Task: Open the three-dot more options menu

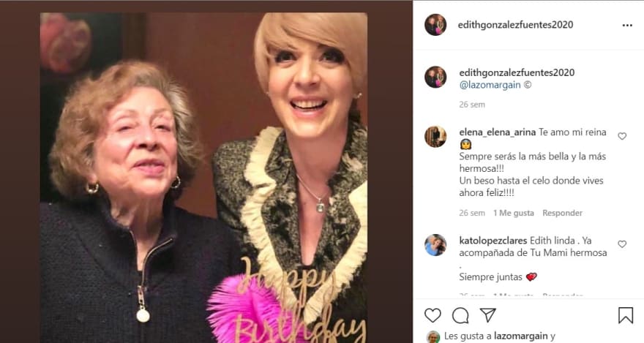Action: click(627, 25)
